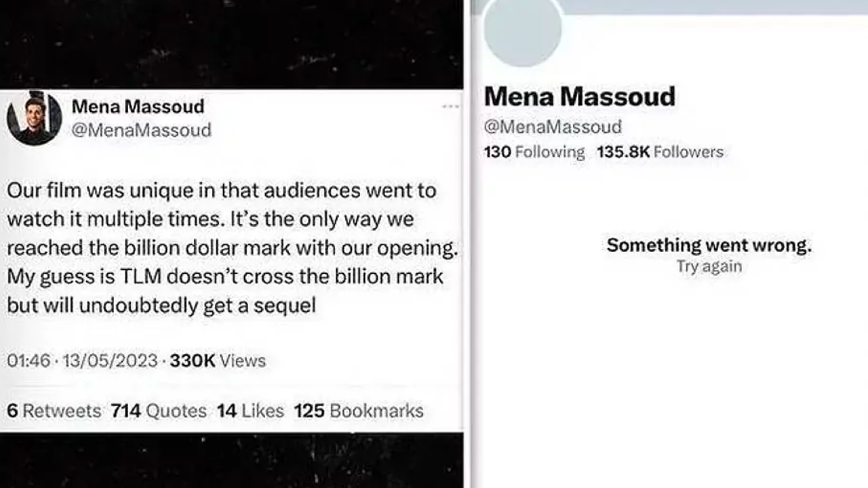Image resolution: width=868 pixels, height=488 pixels.
Task: Open the tweet's three-dot more options
Action: pos(450,107)
